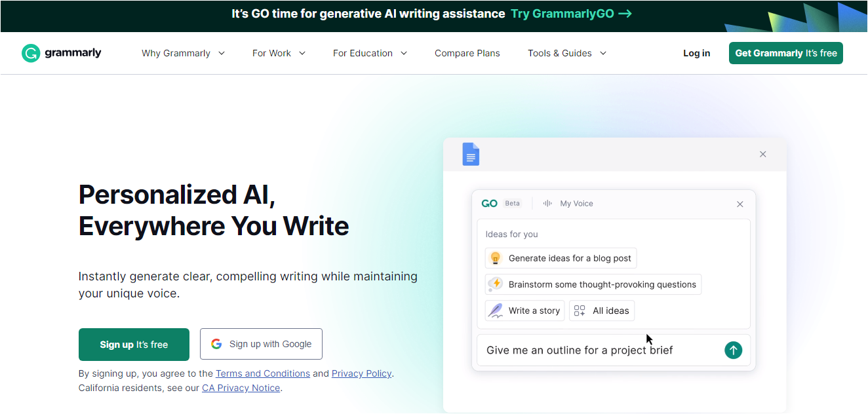The width and height of the screenshot is (868, 414).
Task: Close the document preview window
Action: tap(762, 155)
